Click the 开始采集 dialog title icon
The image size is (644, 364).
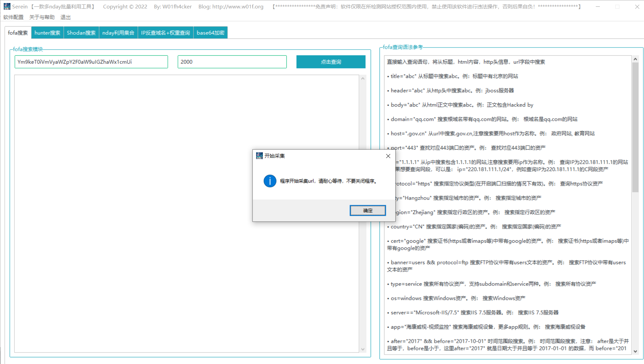pyautogui.click(x=259, y=156)
